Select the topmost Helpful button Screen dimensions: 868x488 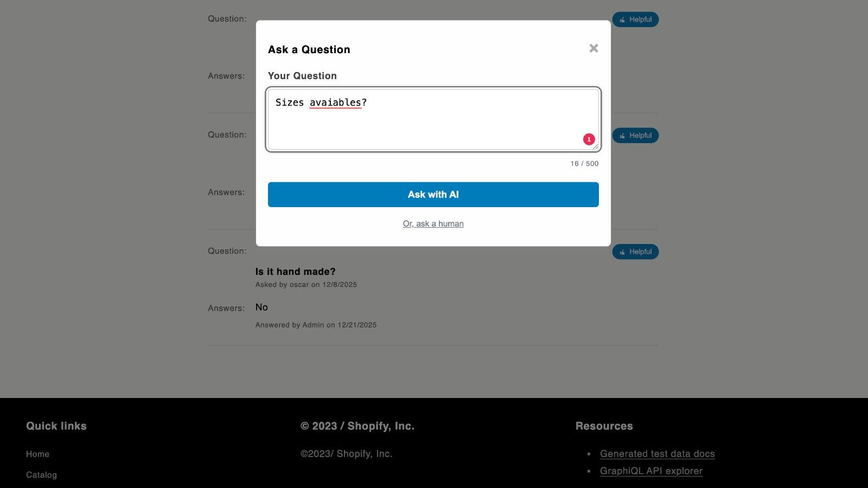pyautogui.click(x=635, y=19)
